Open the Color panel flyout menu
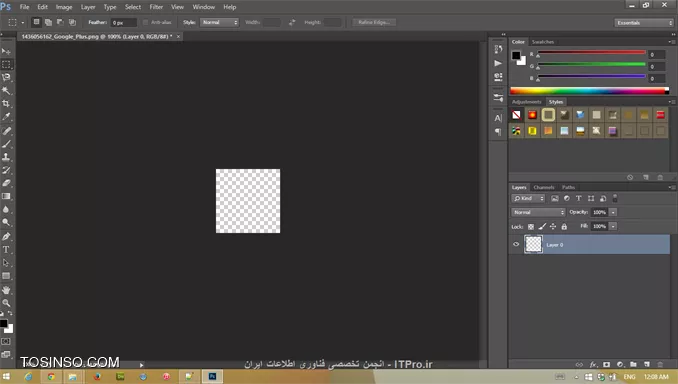Viewport: 678px width, 384px height. 672,42
